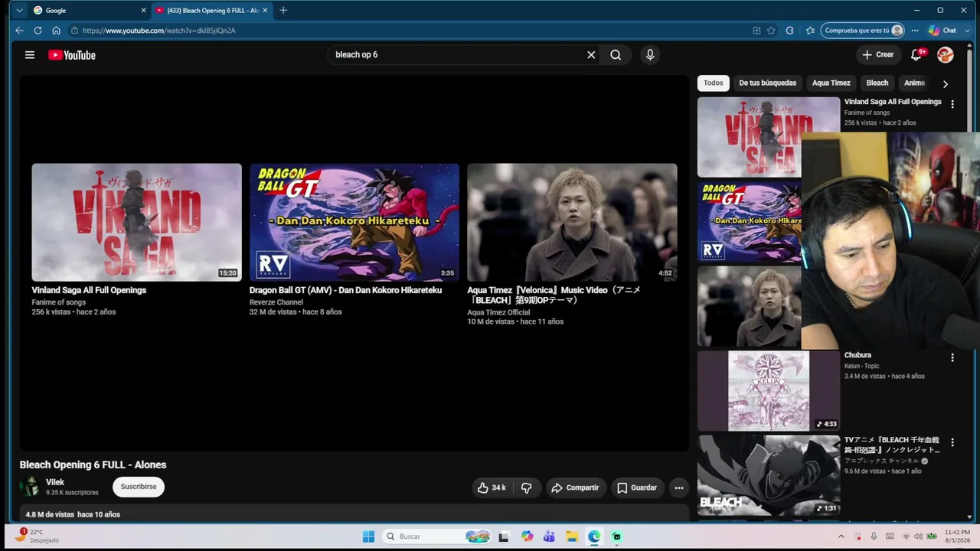Open the Edge favorites list
The image size is (980, 551).
tap(810, 31)
